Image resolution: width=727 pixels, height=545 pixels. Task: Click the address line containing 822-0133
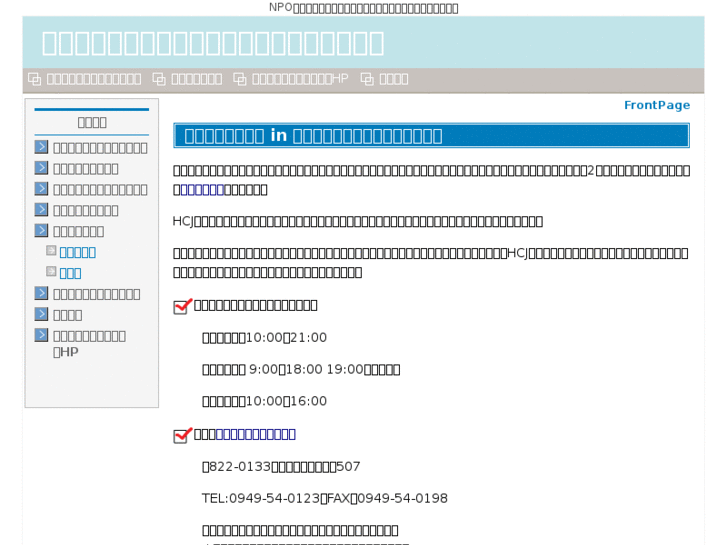coord(281,466)
